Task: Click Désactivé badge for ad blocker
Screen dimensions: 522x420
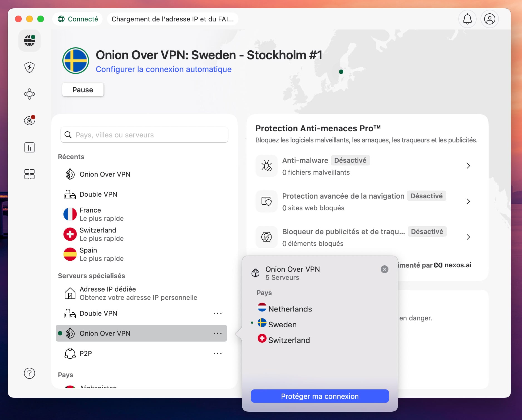Action: click(427, 232)
